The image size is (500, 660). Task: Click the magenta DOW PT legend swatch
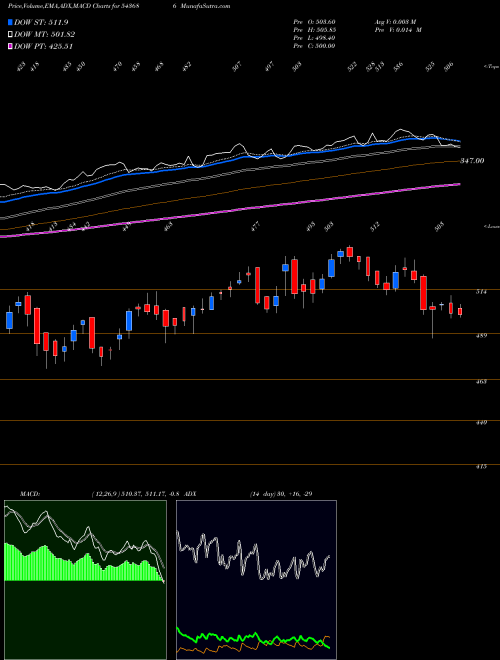click(10, 46)
